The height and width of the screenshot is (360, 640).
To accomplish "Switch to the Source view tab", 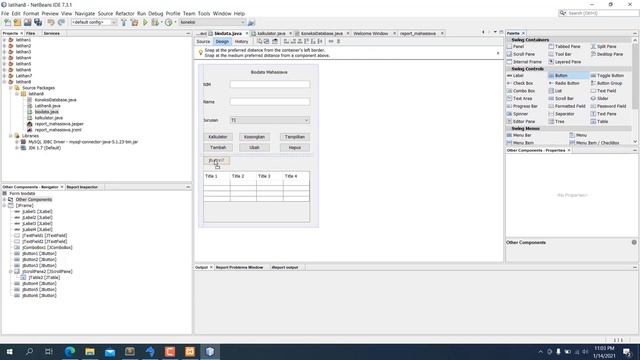I will tap(203, 42).
